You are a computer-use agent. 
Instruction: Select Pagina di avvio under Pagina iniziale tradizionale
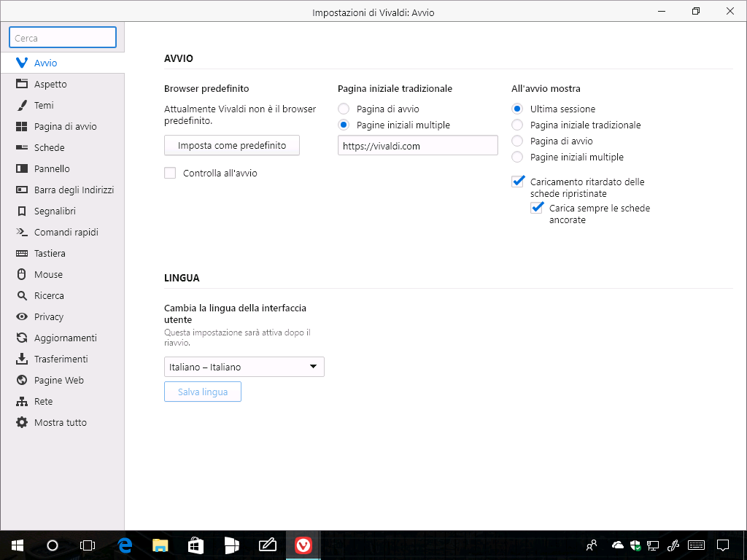tap(344, 109)
